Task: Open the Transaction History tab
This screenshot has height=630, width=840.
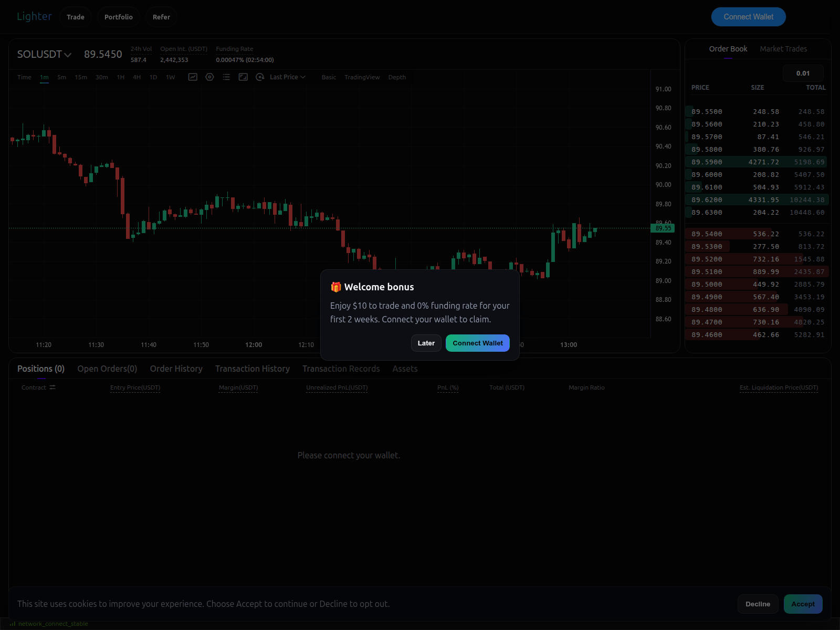Action: (253, 369)
